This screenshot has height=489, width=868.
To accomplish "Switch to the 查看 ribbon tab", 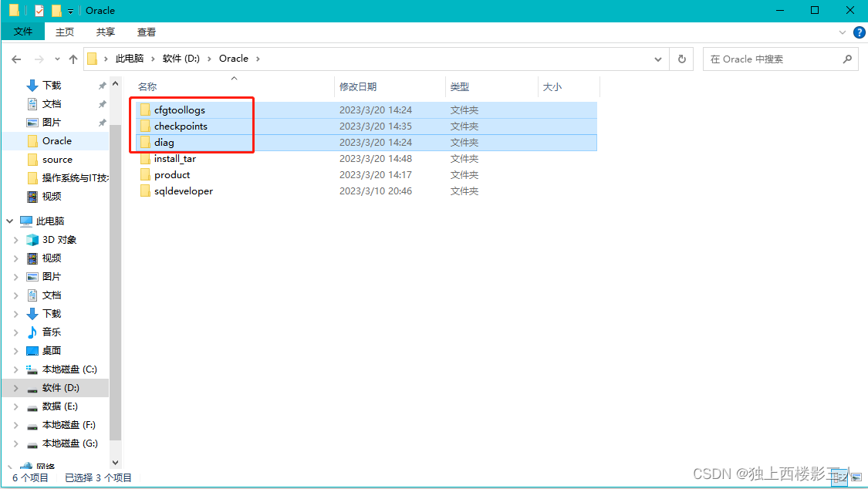I will (x=147, y=32).
